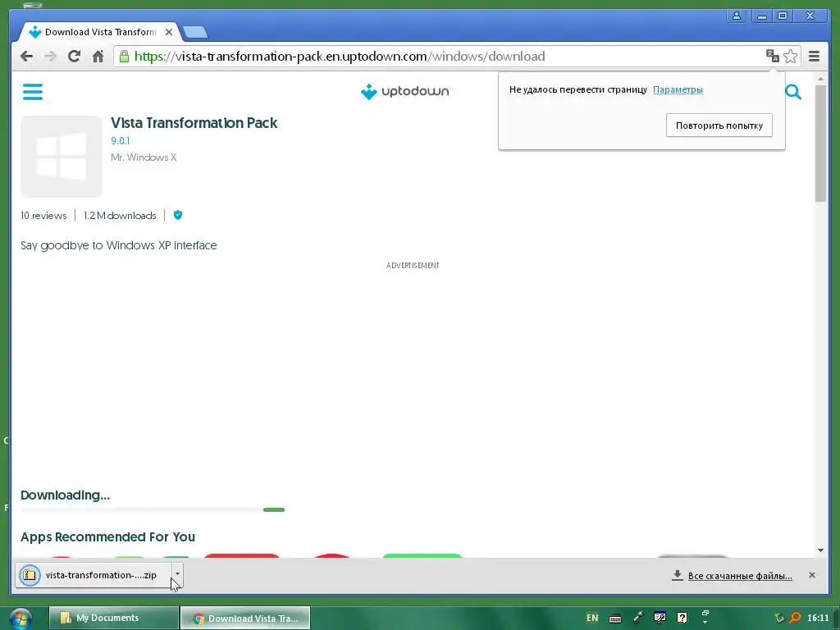The image size is (840, 630).
Task: Click the Повторить попытку button
Action: [x=719, y=126]
